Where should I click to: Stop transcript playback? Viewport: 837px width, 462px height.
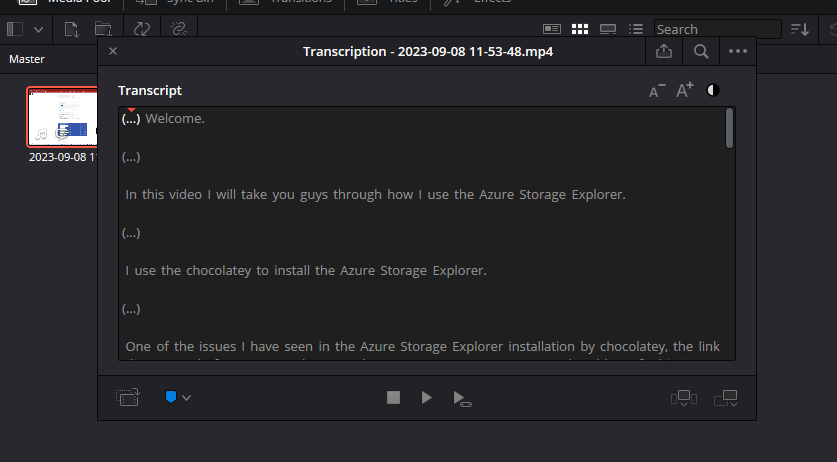pyautogui.click(x=393, y=397)
